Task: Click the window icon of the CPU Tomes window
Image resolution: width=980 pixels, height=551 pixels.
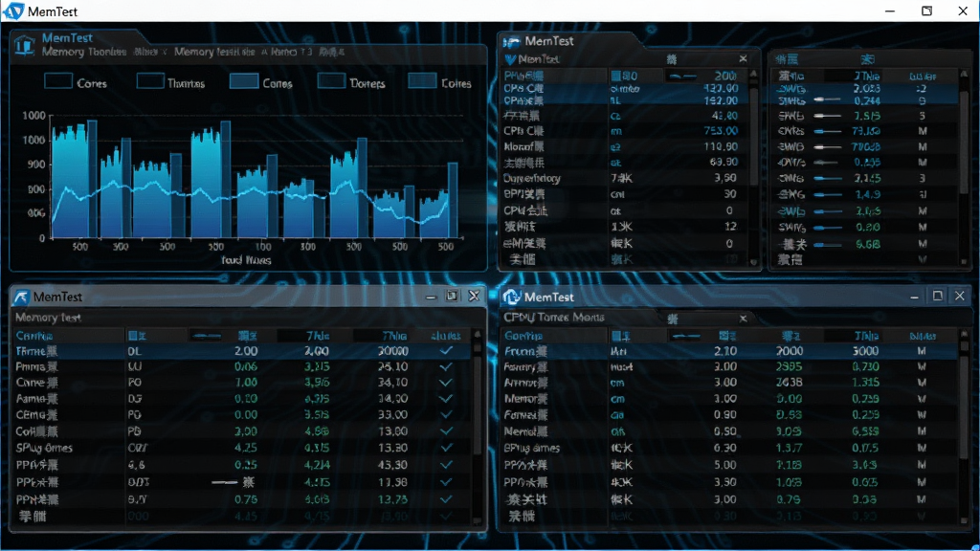Action: click(511, 297)
